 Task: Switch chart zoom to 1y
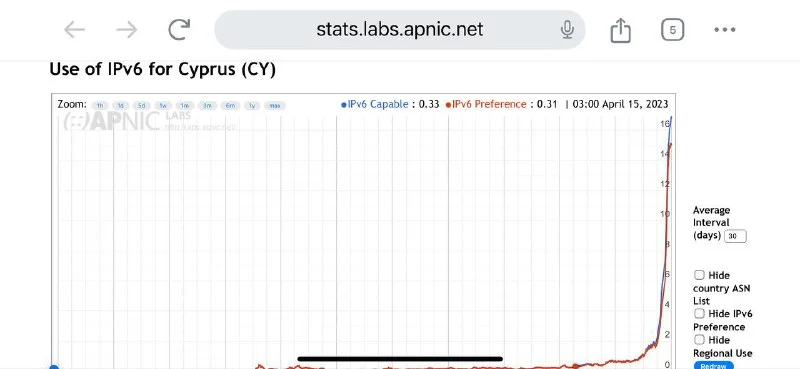(x=252, y=106)
